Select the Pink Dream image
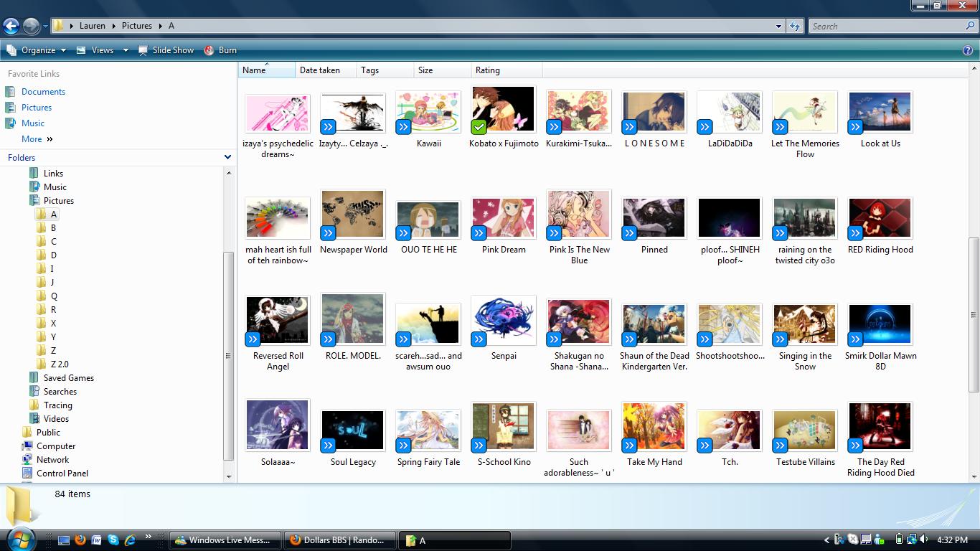Viewport: 980px width, 551px height. 504,219
